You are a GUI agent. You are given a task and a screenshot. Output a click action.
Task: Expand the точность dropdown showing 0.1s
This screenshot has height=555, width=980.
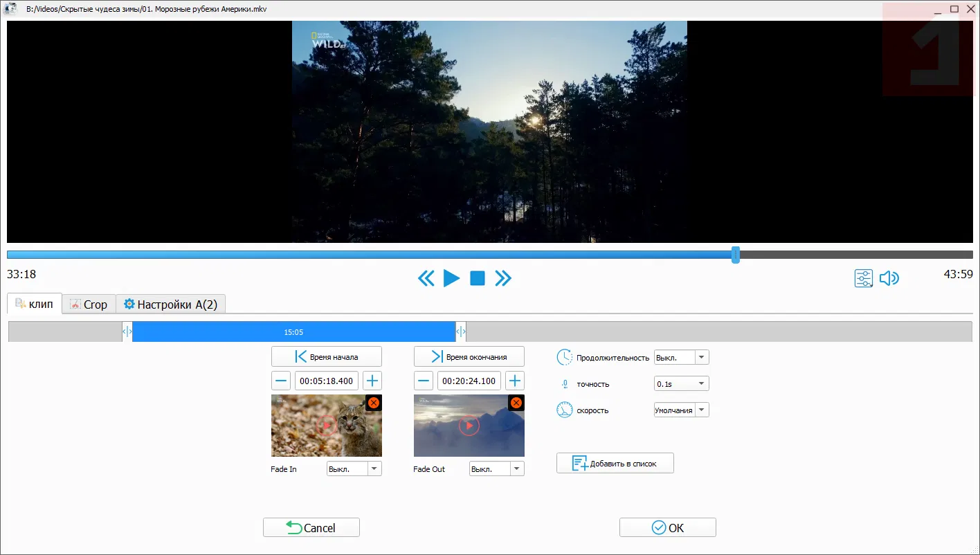[682, 384]
